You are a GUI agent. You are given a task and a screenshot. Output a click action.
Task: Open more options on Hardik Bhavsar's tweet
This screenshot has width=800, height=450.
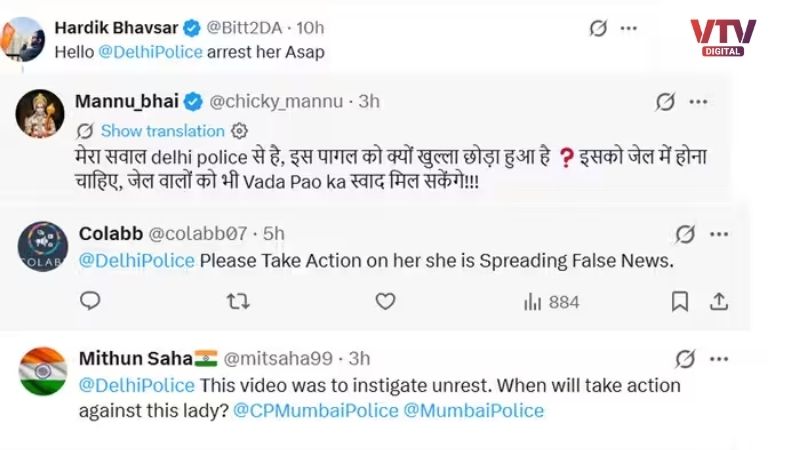click(629, 29)
